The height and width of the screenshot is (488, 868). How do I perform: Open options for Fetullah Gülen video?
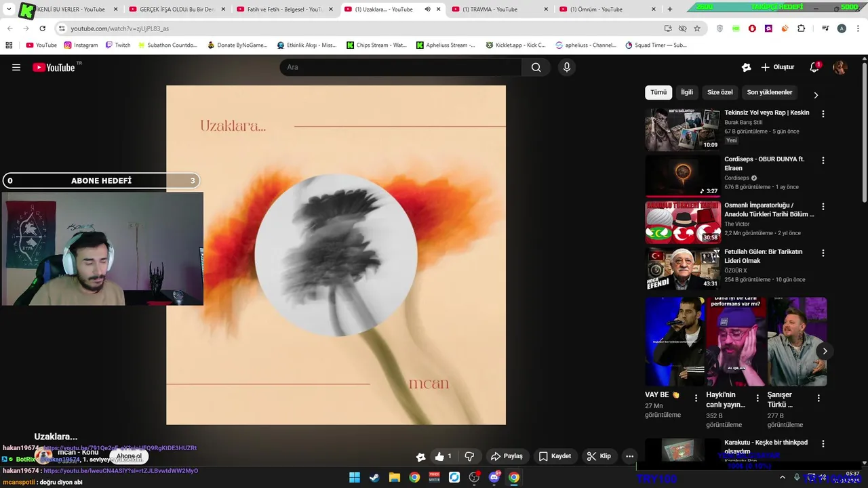pyautogui.click(x=823, y=253)
